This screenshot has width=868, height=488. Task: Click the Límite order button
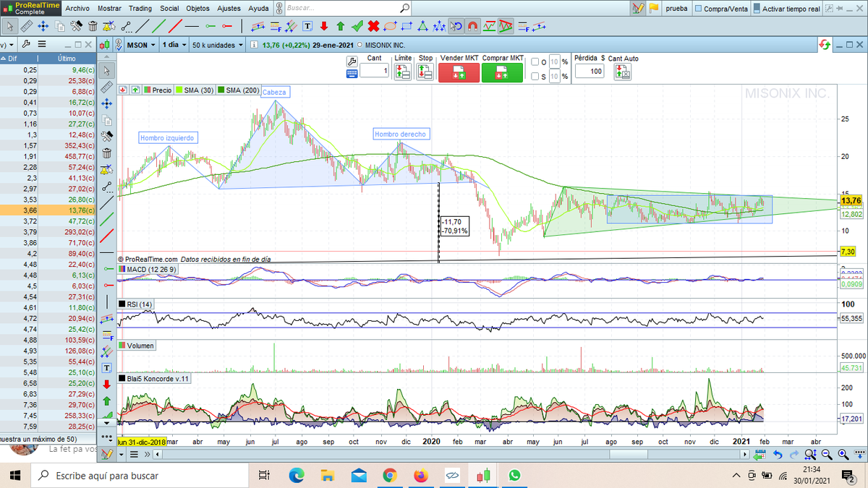click(x=403, y=72)
